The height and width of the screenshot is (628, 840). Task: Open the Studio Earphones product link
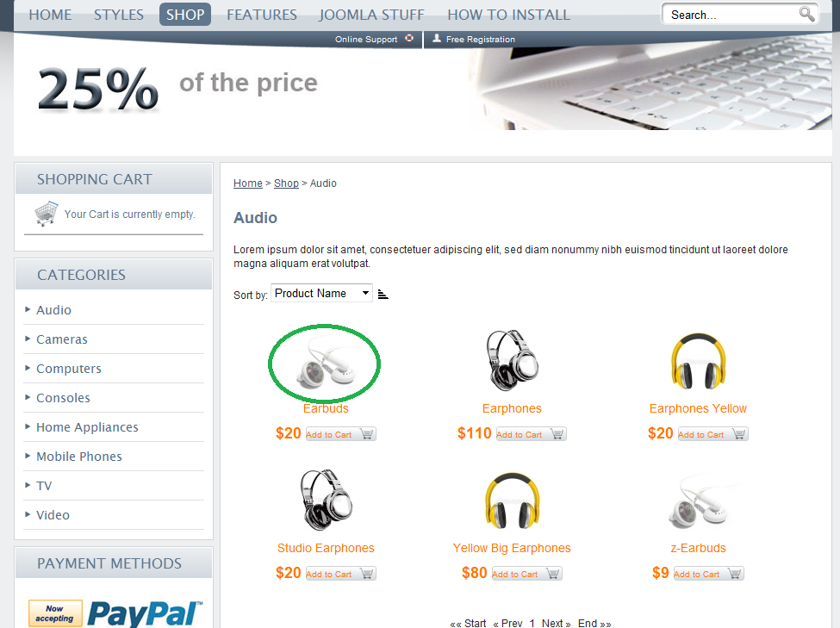pyautogui.click(x=326, y=548)
